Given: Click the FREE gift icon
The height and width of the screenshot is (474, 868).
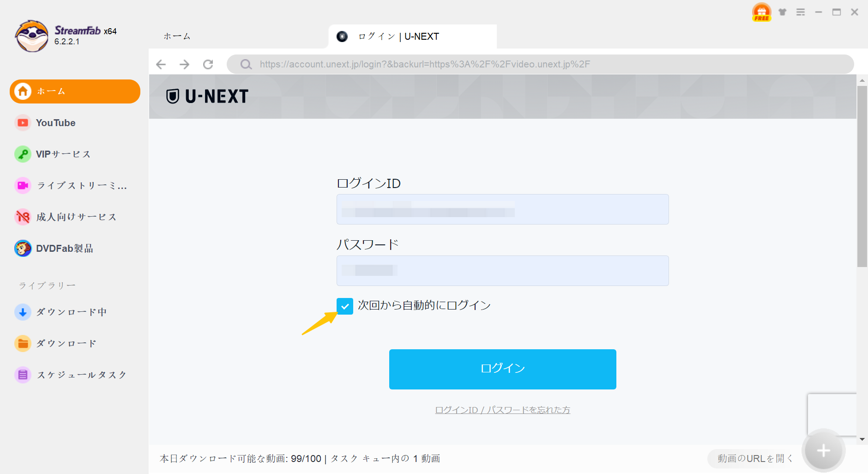Looking at the screenshot, I should click(761, 12).
